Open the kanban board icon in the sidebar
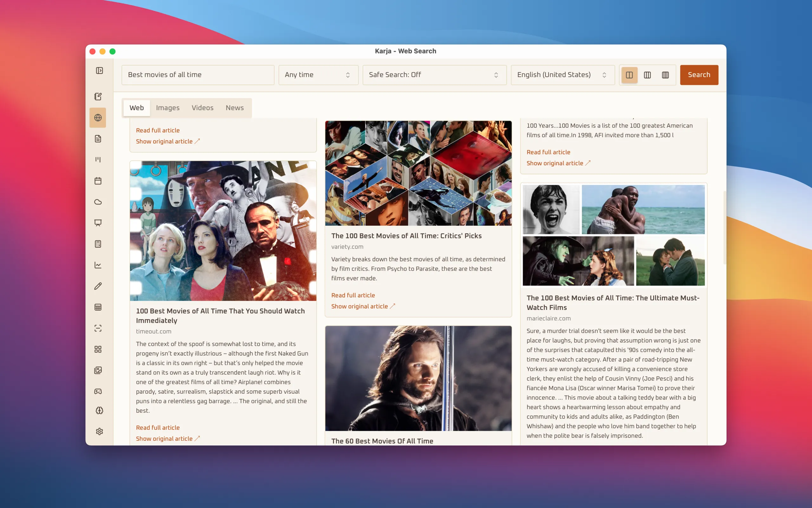This screenshot has width=812, height=508. [x=98, y=160]
